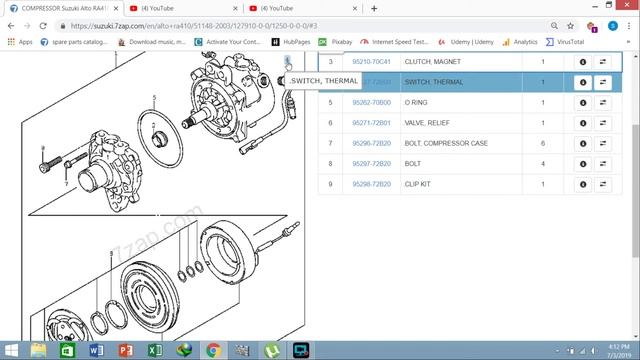This screenshot has height=360, width=640.
Task: Open Word from the taskbar
Action: pos(96,350)
